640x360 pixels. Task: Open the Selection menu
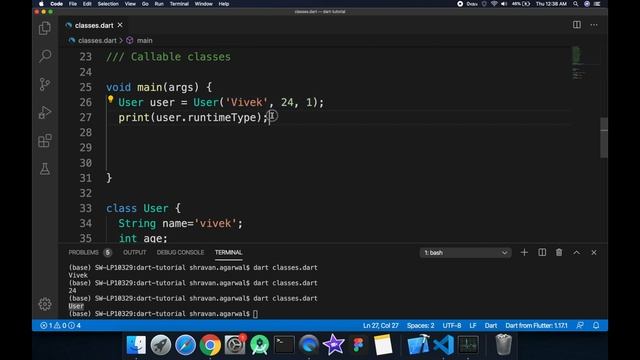click(x=108, y=4)
